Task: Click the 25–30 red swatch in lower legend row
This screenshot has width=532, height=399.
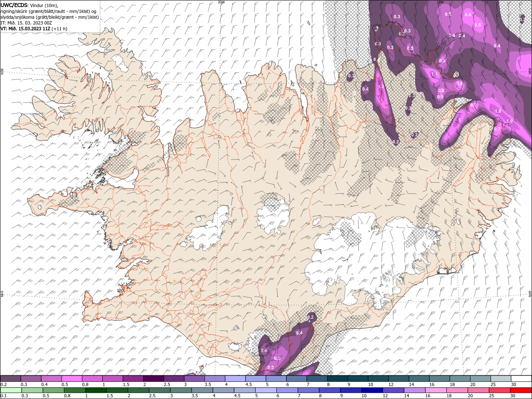Action: (499, 390)
